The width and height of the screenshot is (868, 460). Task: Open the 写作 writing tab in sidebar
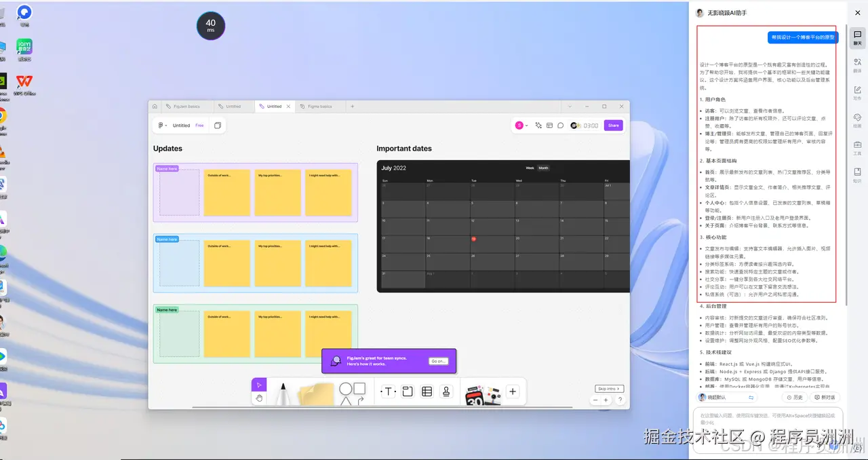[857, 93]
